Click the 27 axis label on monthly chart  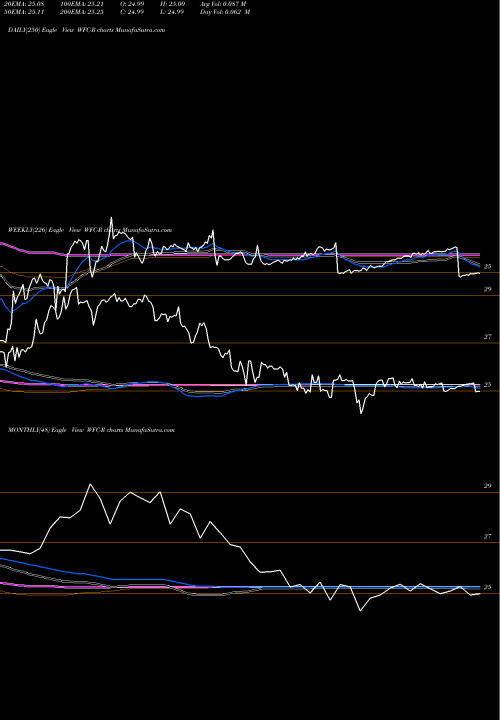(488, 536)
